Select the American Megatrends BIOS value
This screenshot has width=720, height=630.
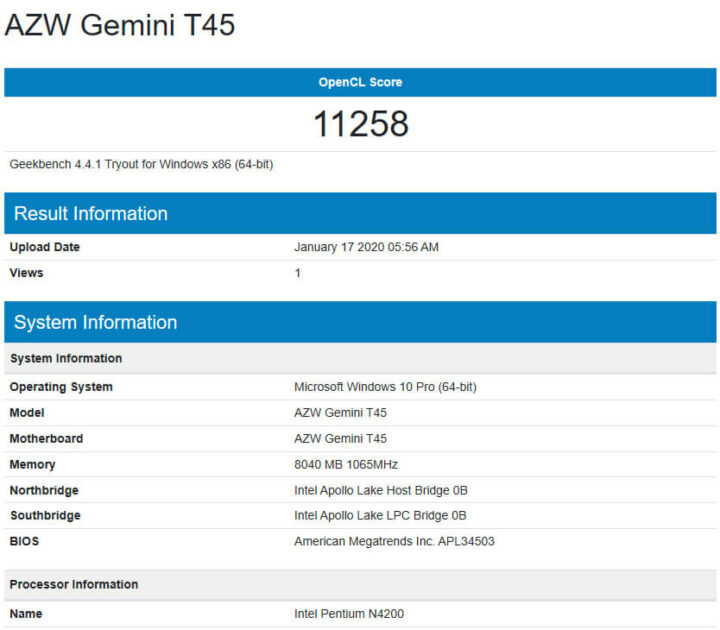click(x=394, y=542)
